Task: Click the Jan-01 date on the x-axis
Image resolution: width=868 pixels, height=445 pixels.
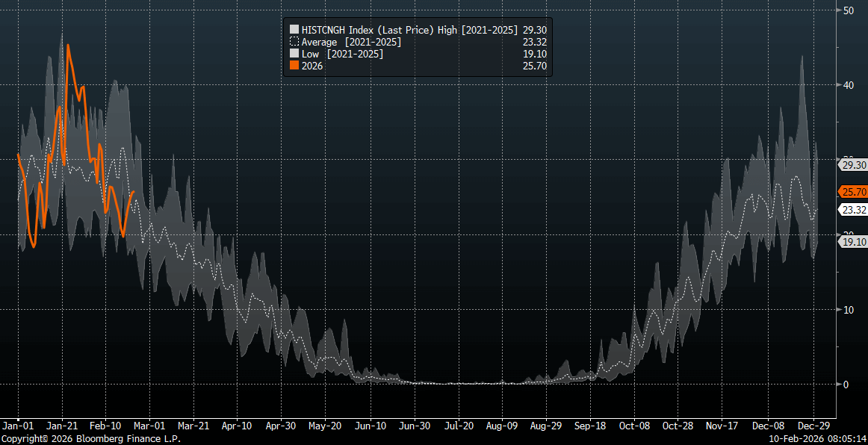Action: coord(17,426)
